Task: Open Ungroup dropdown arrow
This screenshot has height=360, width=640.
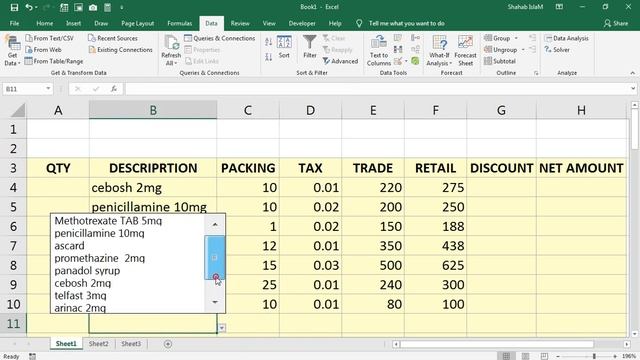Action: tap(523, 49)
